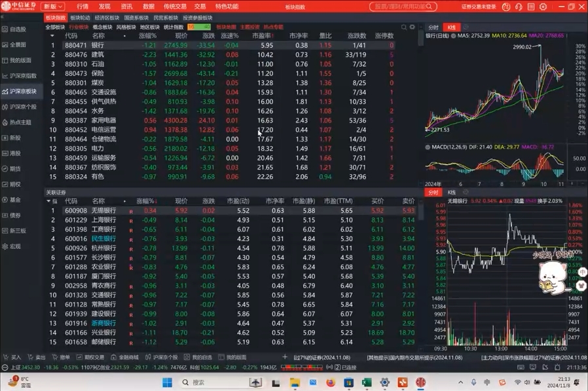
Task: Click the 板块地图 red link
Action: click(x=226, y=28)
